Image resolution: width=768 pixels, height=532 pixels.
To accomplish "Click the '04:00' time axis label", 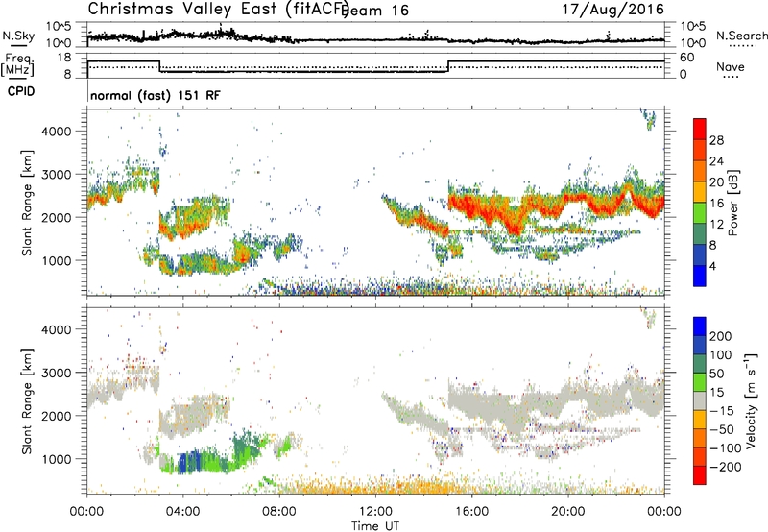I will coord(182,512).
